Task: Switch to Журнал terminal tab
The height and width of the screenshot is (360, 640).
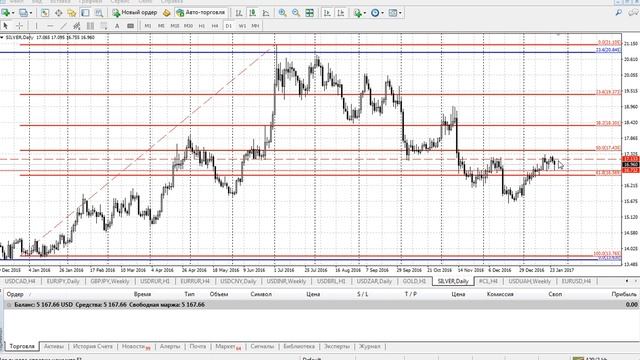Action: pyautogui.click(x=369, y=346)
